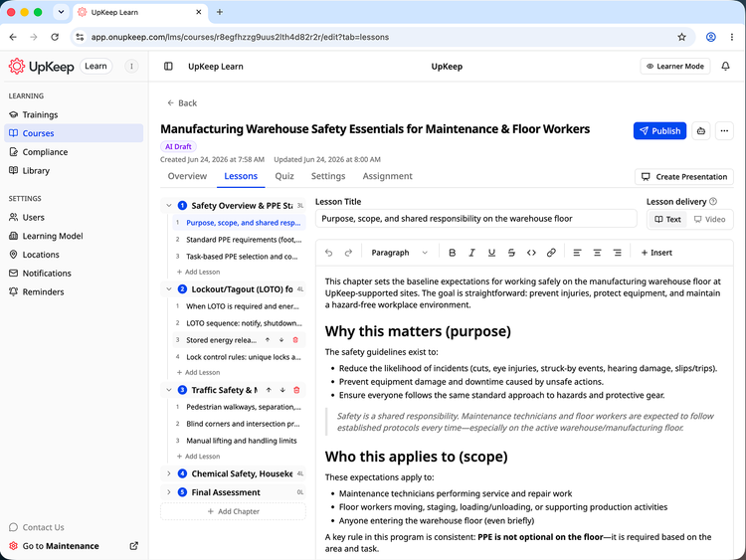Viewport: 746px width, 560px height.
Task: Open the more options ellipsis next to Publish
Action: (x=724, y=131)
